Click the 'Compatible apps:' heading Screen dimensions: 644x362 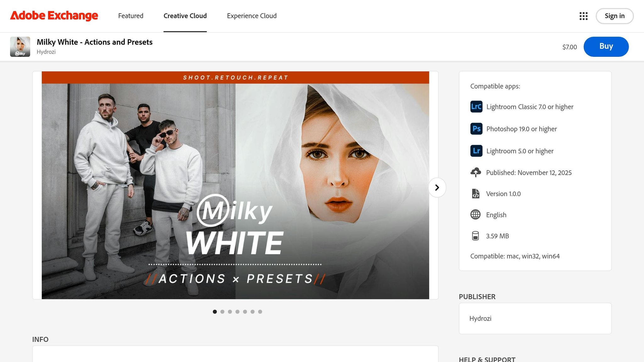coord(495,86)
